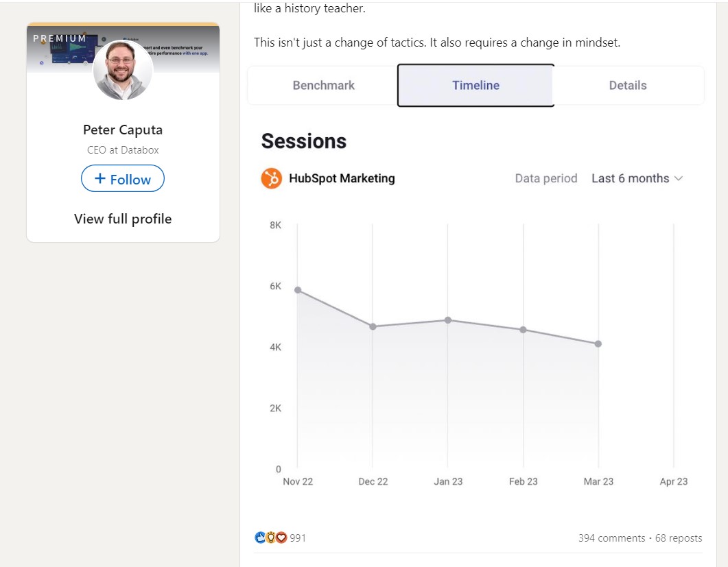The width and height of the screenshot is (728, 567).
Task: Click the plus icon inside Follow button
Action: (102, 178)
